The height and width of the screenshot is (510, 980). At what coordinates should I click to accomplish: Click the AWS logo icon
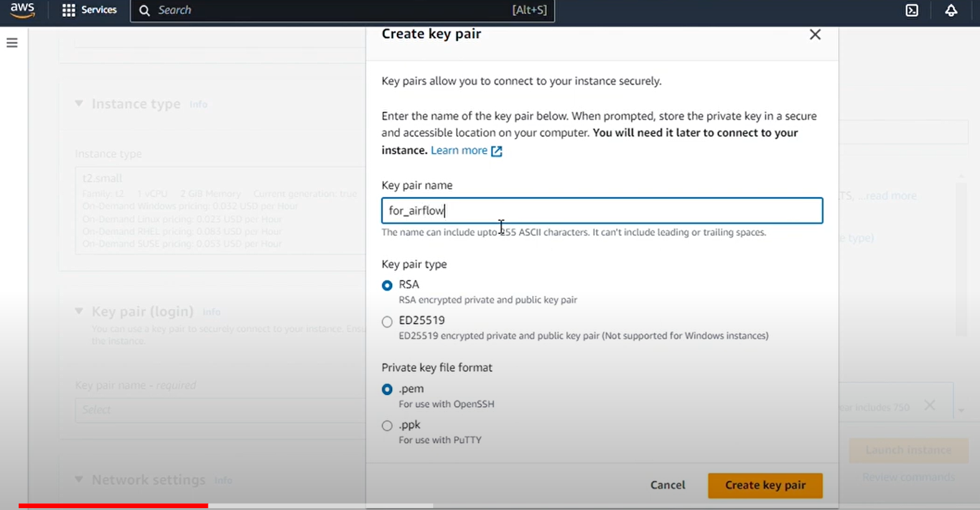pyautogui.click(x=22, y=10)
